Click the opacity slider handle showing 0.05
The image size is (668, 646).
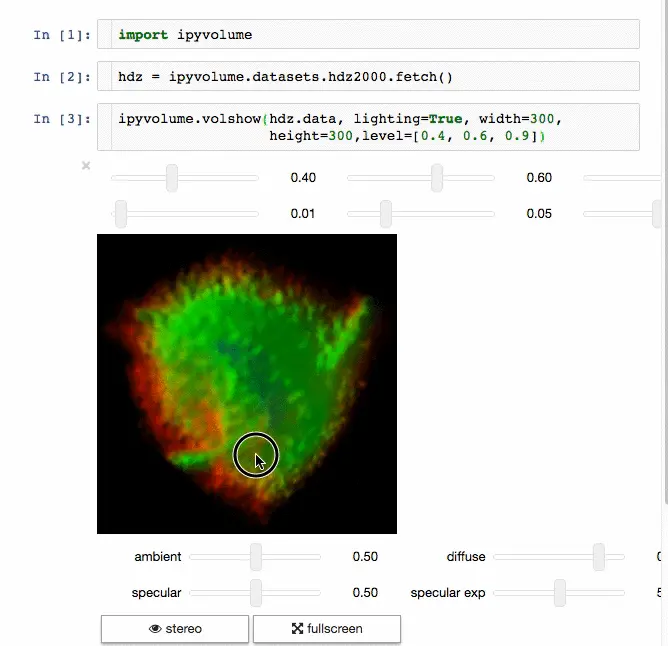pyautogui.click(x=386, y=213)
